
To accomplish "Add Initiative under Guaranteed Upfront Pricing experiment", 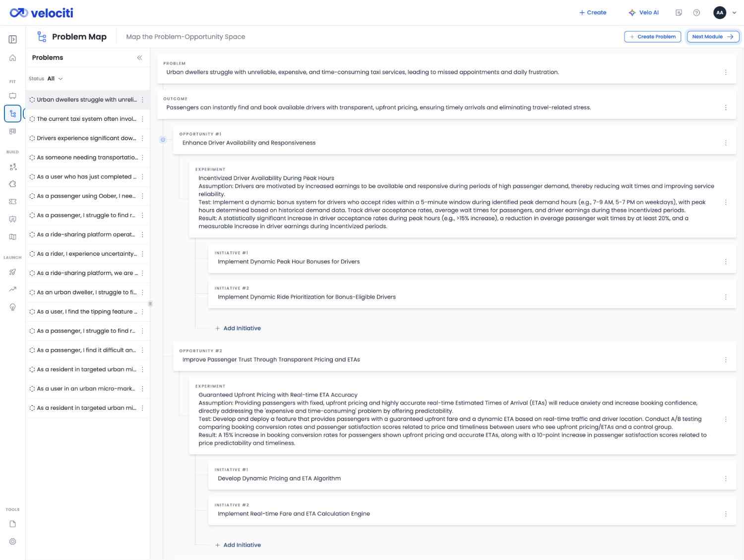I will point(238,545).
